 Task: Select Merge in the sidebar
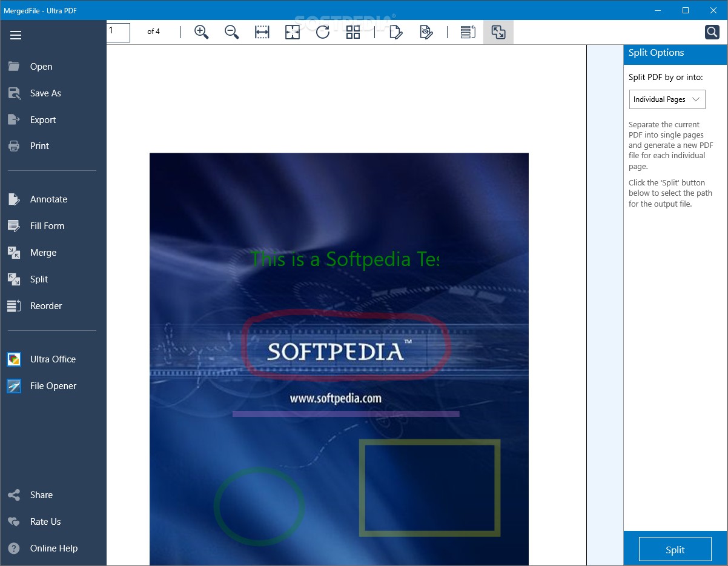click(53, 253)
